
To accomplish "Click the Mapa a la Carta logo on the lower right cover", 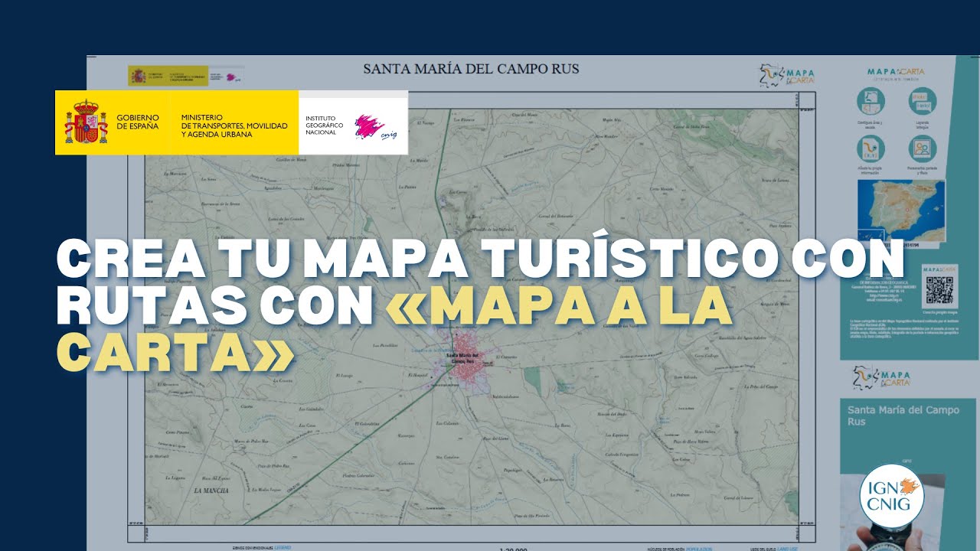I will tap(881, 378).
